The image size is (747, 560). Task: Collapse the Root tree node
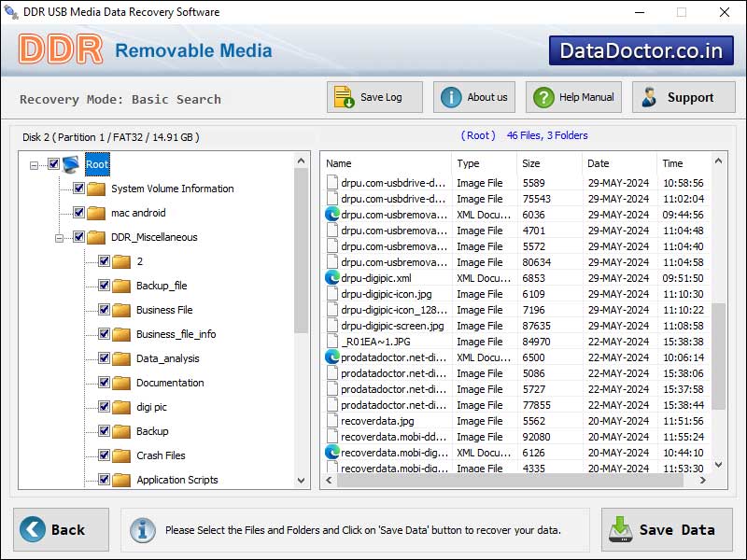(35, 165)
